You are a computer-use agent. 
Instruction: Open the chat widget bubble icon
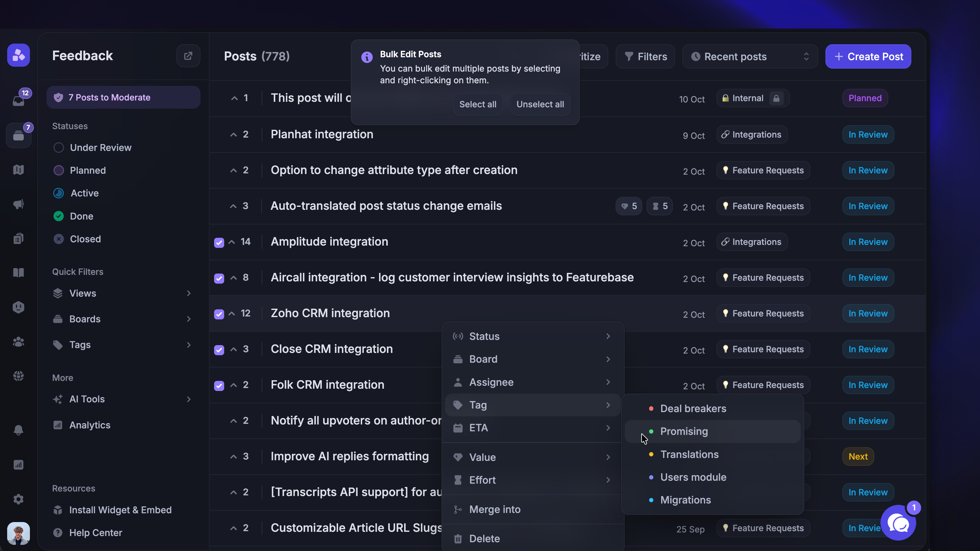click(x=898, y=524)
